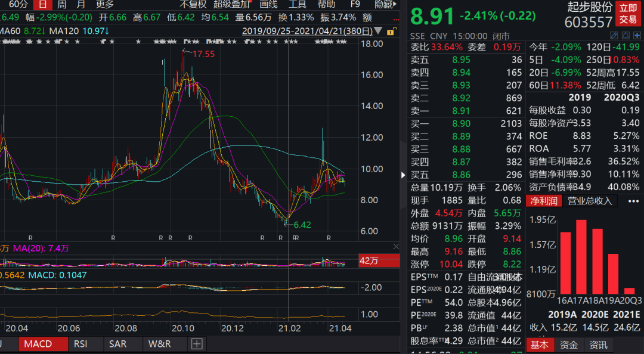Open the 画线 drawing tools
644x354 pixels.
point(268,5)
